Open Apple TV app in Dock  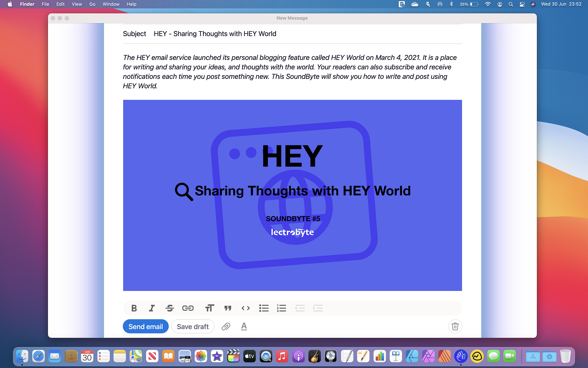pyautogui.click(x=250, y=356)
